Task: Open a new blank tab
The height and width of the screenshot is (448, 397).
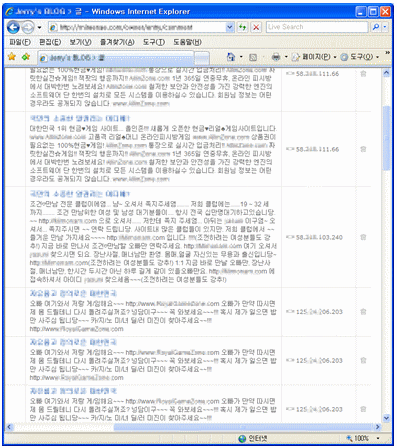Action: coord(201,58)
